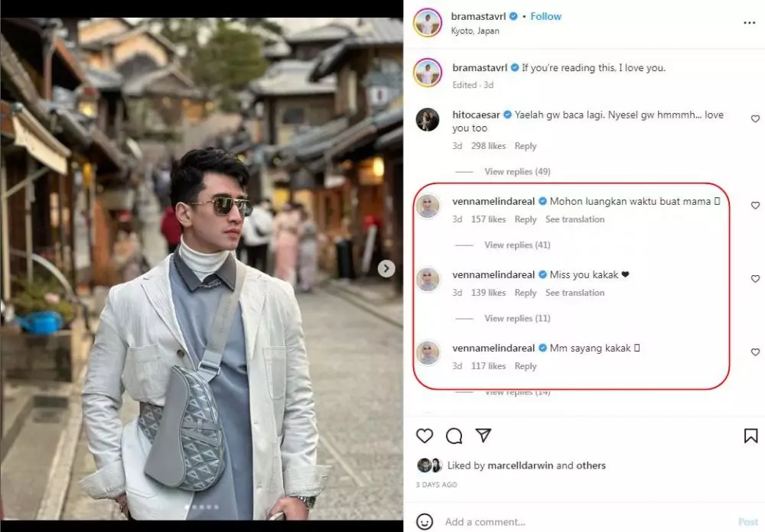This screenshot has height=532, width=765.
Task: Follow bramastavrl
Action: (545, 15)
